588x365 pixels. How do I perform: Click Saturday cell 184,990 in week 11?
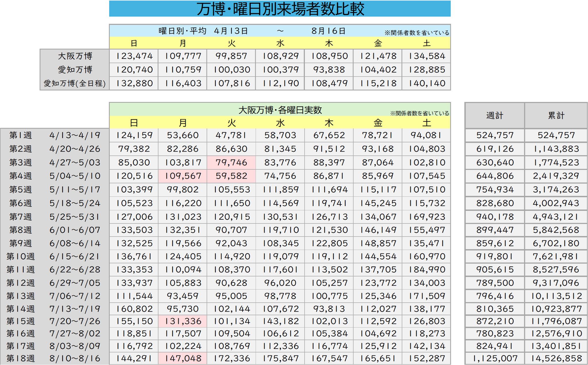427,270
